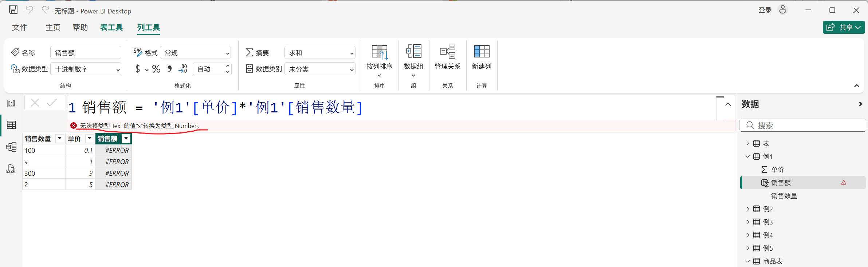Click the red error icon in formula message
This screenshot has height=267, width=868.
74,125
